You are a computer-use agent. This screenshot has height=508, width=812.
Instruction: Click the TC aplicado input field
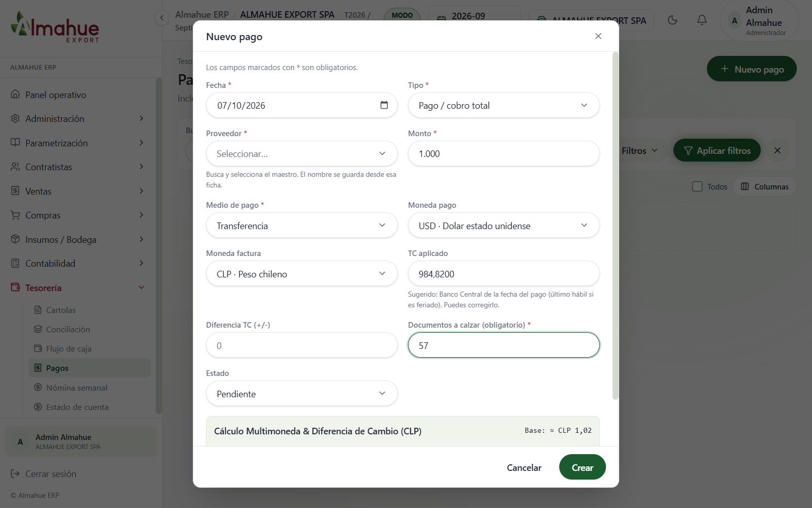click(x=504, y=273)
